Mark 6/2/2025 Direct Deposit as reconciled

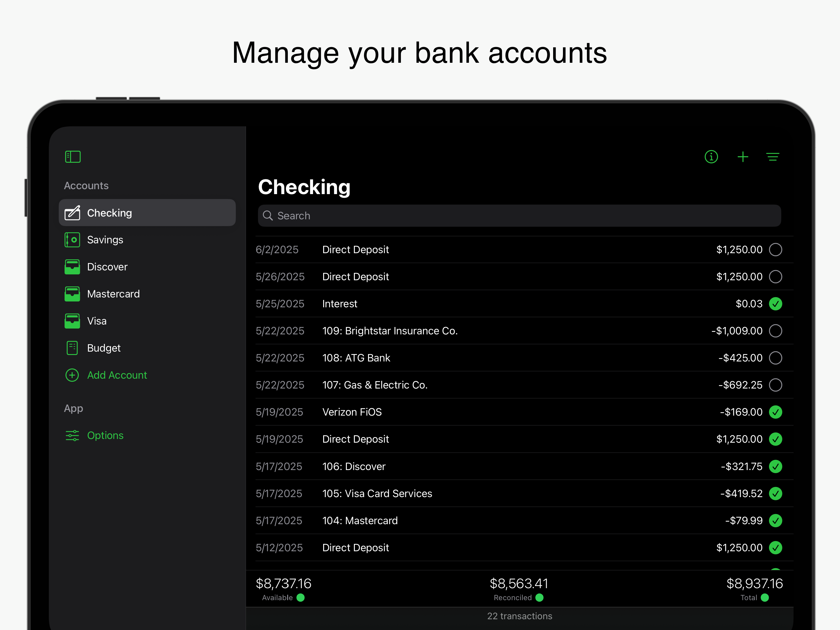tap(775, 250)
